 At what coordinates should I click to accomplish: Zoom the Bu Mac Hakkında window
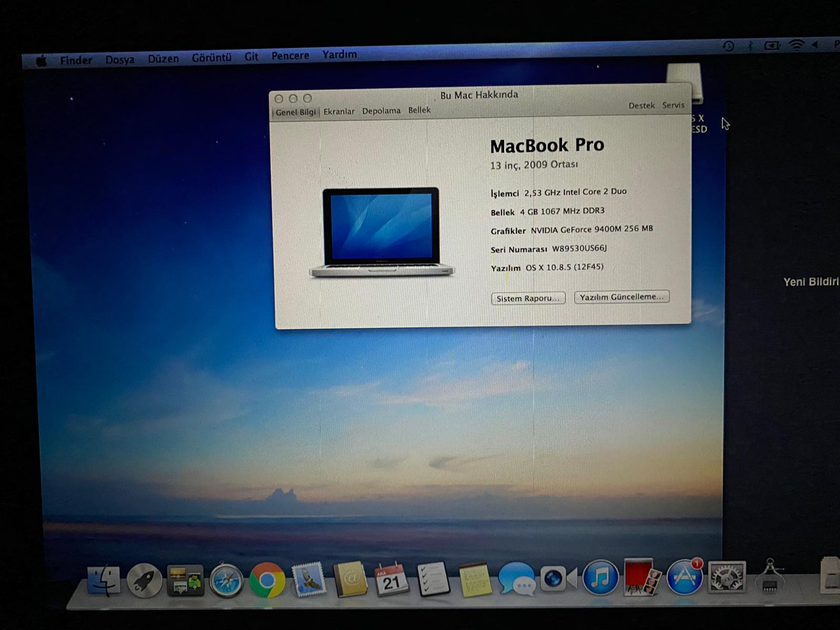coord(308,98)
